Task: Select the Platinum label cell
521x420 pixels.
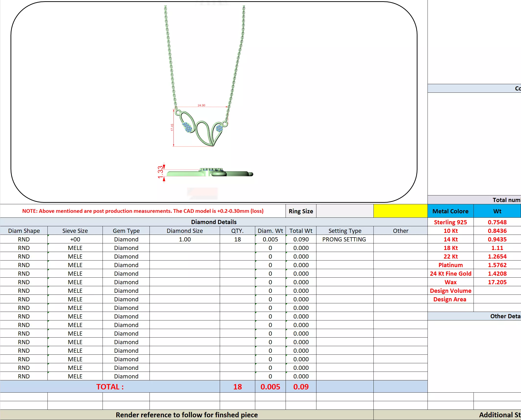Action: point(450,265)
